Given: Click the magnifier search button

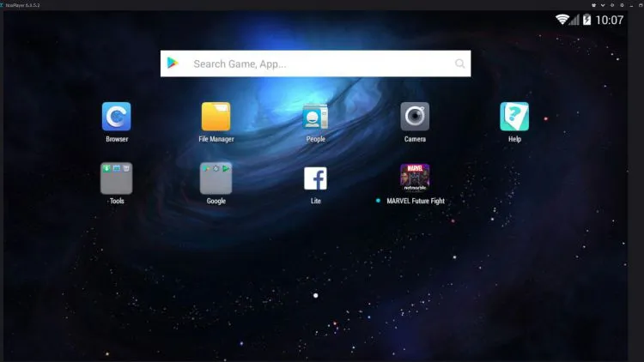Looking at the screenshot, I should pyautogui.click(x=460, y=63).
